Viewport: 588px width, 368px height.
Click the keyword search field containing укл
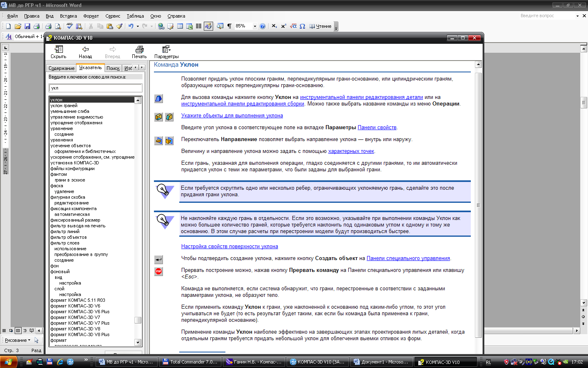pos(96,88)
